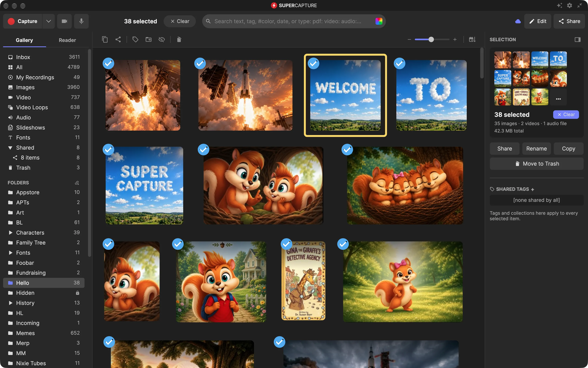This screenshot has height=368, width=588.
Task: Open the shared 8 items entry
Action: click(44, 158)
